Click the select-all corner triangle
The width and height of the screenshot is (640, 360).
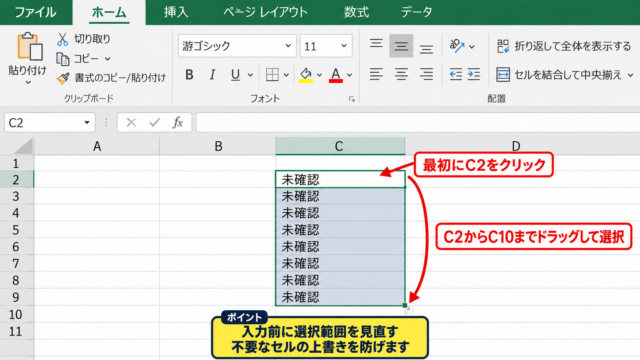tap(24, 147)
